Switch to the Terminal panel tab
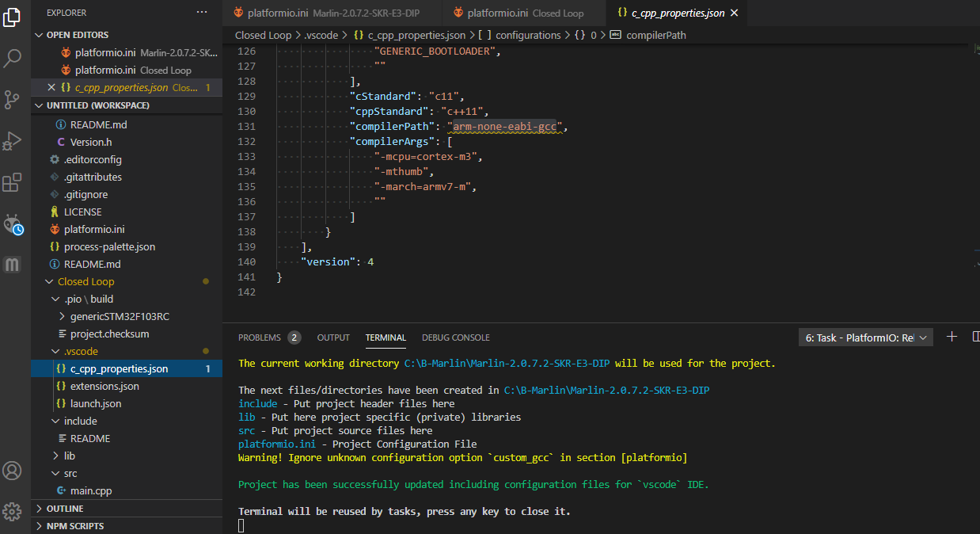980x534 pixels. click(x=386, y=338)
